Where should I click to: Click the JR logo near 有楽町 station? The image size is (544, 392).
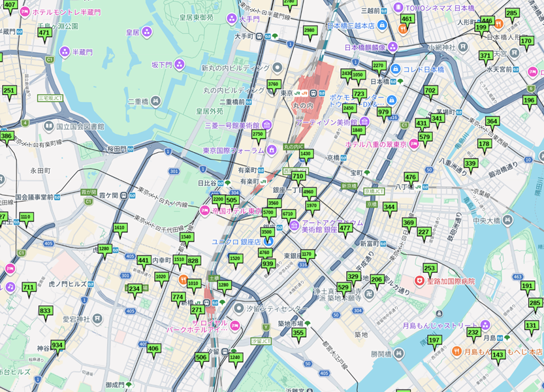263,182
